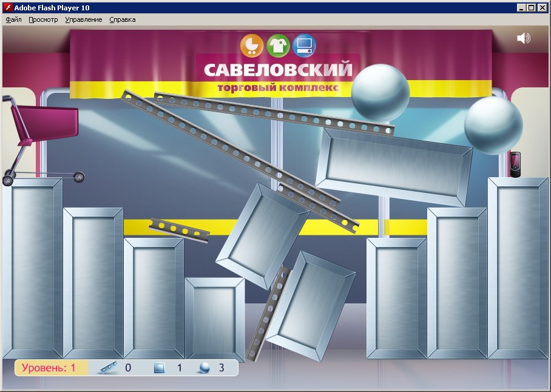
Task: Maximize the Adobe Flash Player window
Action: pos(532,7)
